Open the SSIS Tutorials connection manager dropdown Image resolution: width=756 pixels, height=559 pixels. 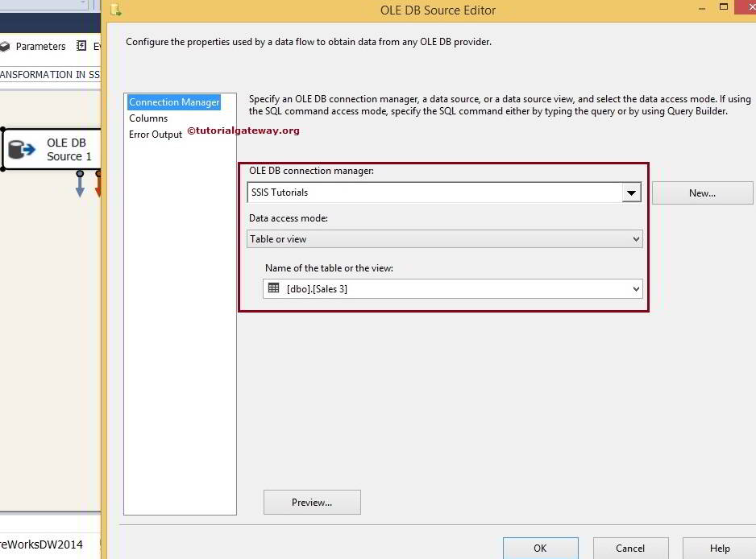(632, 193)
